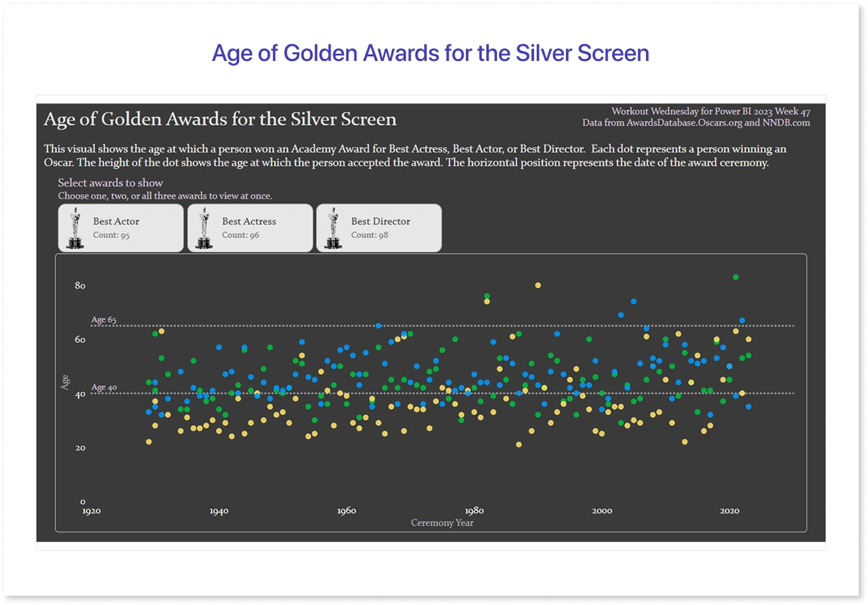Select the Best Actress award card

pos(250,228)
